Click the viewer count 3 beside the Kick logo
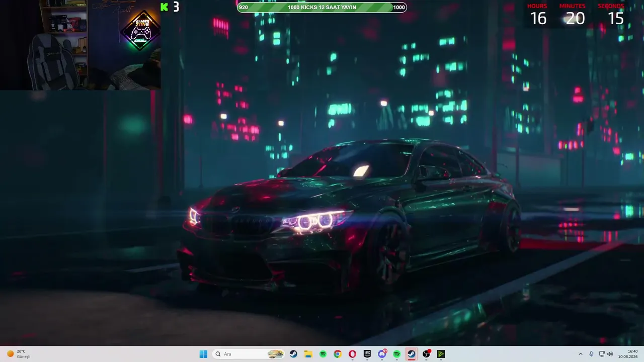 tap(176, 7)
